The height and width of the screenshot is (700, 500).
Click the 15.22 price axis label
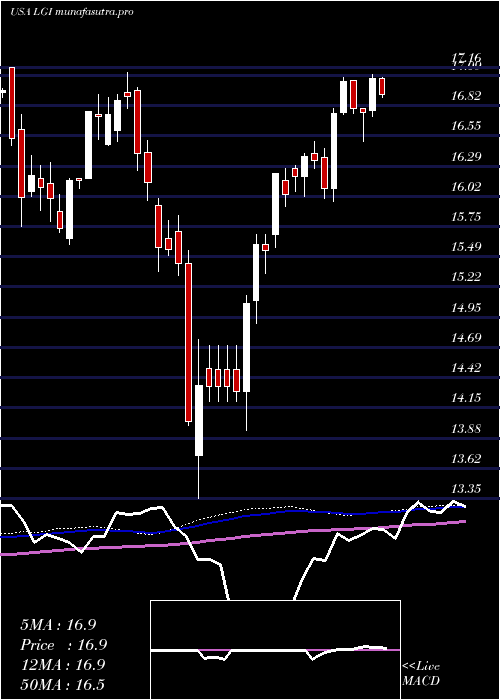[x=467, y=277]
